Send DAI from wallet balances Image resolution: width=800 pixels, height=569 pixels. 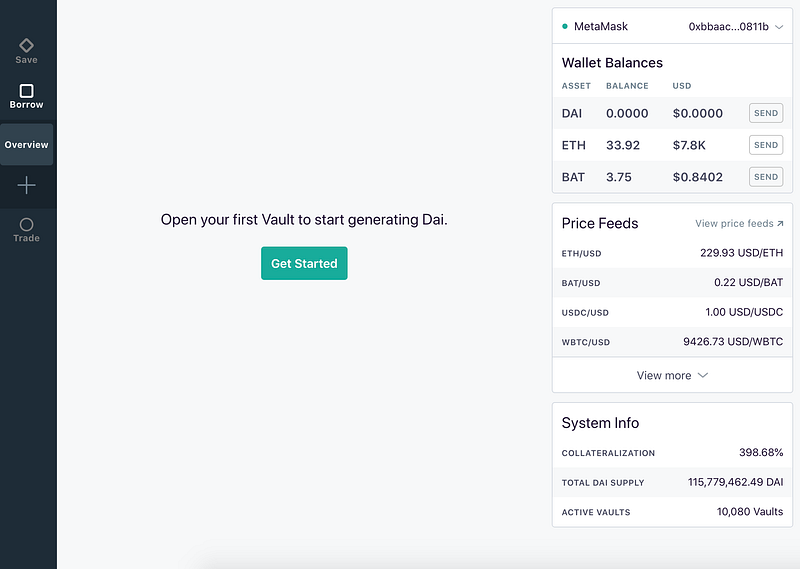(x=766, y=113)
